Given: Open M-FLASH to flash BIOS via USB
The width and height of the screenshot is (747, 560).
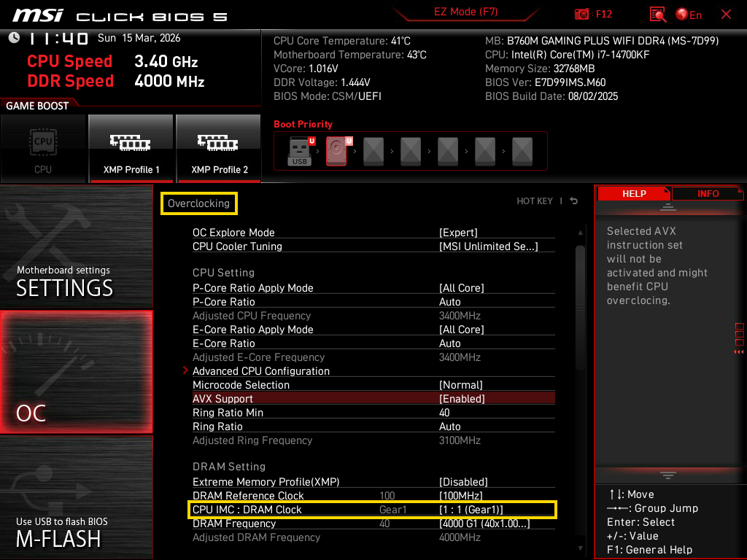Looking at the screenshot, I should tap(76, 497).
